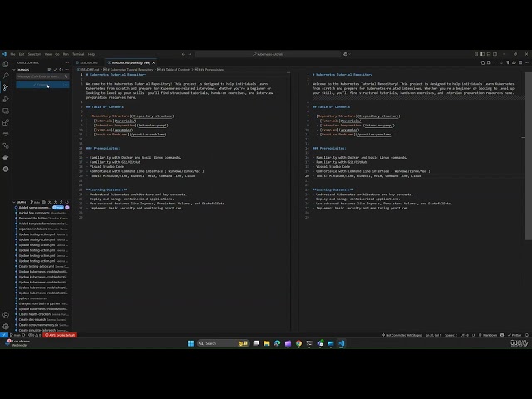Open editor more actions ellipsis
The width and height of the screenshot is (532, 399).
(526, 63)
